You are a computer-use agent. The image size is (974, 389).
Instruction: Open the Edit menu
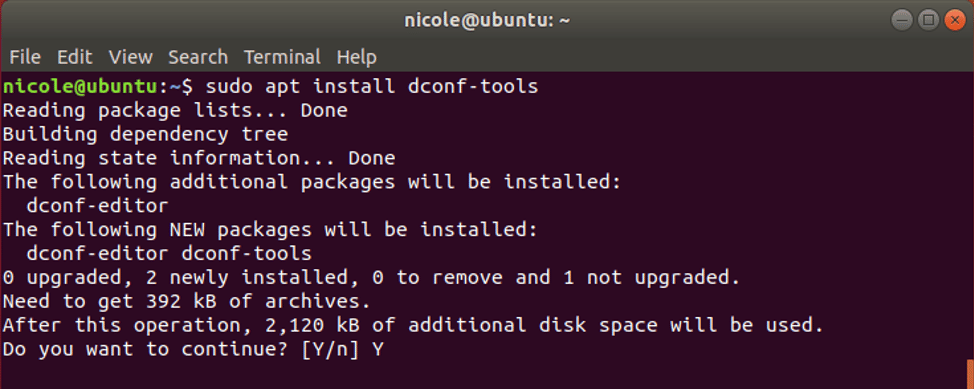point(75,58)
